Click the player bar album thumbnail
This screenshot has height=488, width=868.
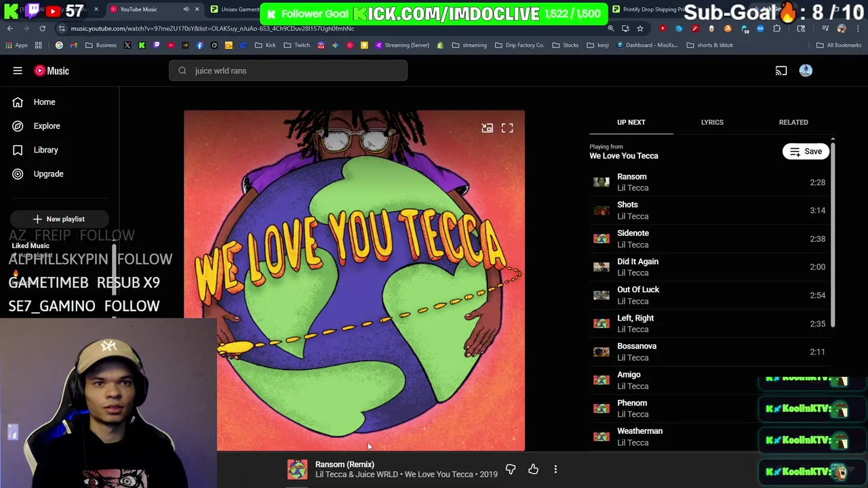click(x=297, y=469)
